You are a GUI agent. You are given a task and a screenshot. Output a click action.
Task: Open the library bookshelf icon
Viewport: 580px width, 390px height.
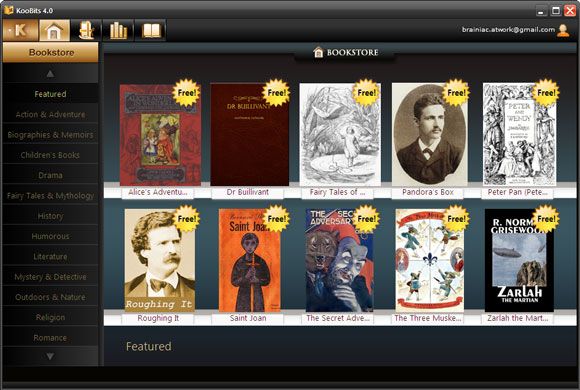point(118,30)
